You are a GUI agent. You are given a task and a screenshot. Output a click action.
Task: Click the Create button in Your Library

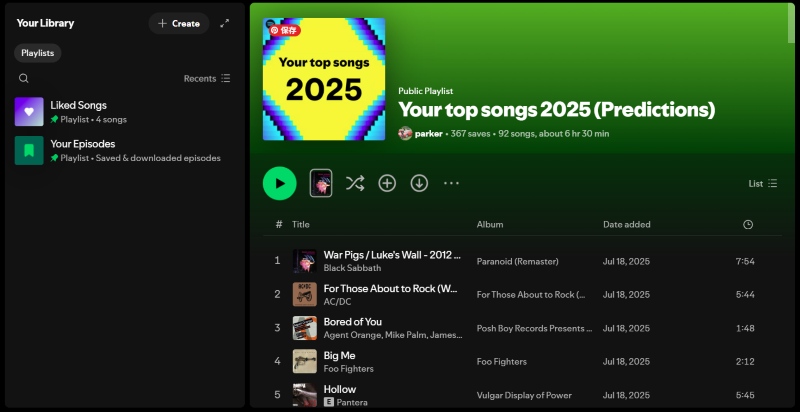(x=179, y=23)
